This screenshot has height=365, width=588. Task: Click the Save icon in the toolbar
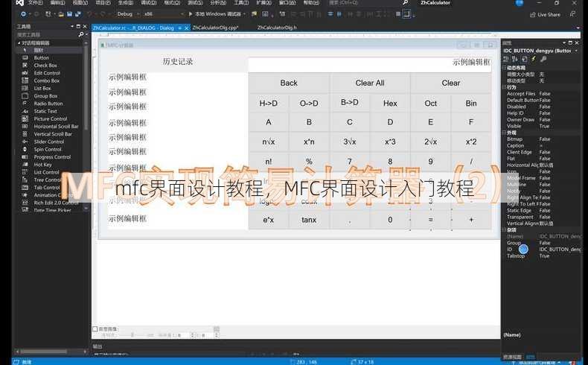click(x=69, y=14)
